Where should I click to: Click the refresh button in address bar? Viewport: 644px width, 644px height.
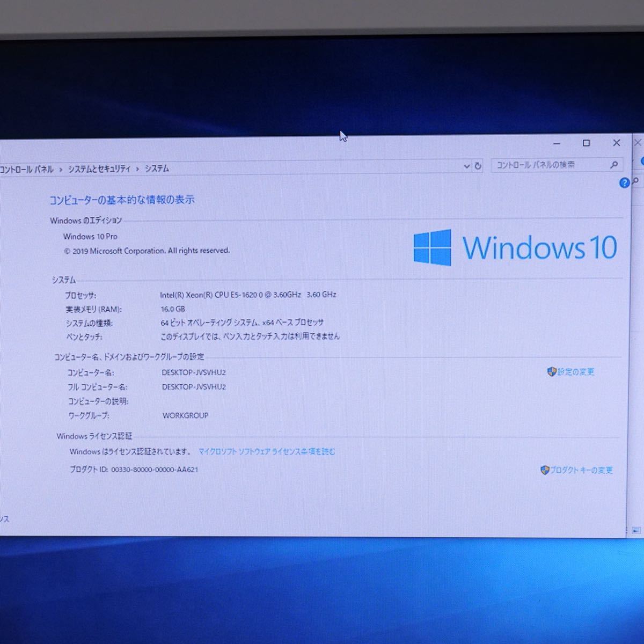point(478,166)
